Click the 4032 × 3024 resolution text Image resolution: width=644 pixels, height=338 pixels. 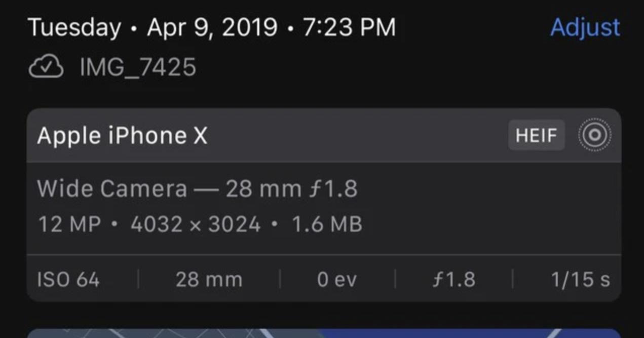[196, 224]
